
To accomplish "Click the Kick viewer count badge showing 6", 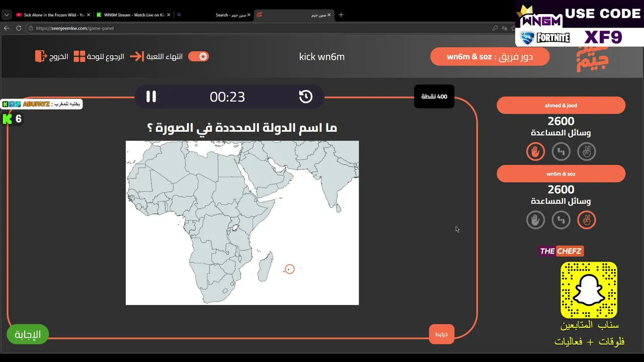I will [x=12, y=119].
